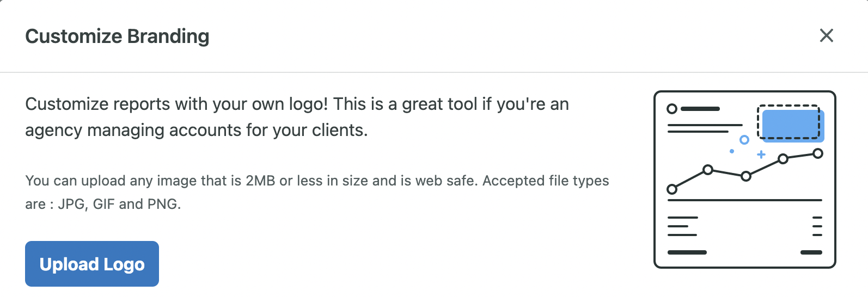This screenshot has height=297, width=868.
Task: Click the first chart point at lower left
Action: click(x=672, y=189)
